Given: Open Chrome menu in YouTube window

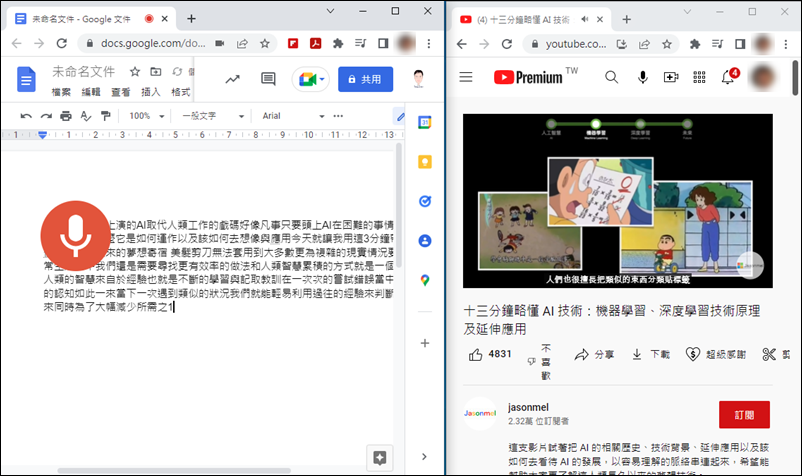Looking at the screenshot, I should [x=786, y=44].
